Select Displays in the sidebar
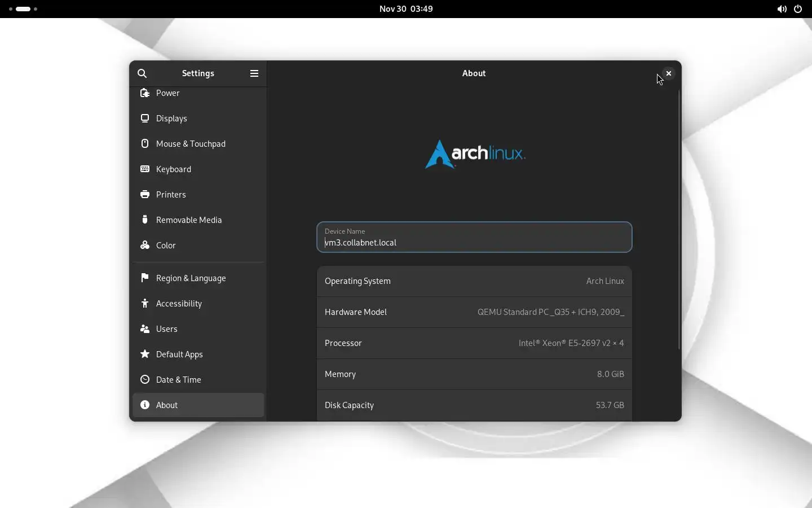This screenshot has width=812, height=508. pyautogui.click(x=198, y=119)
